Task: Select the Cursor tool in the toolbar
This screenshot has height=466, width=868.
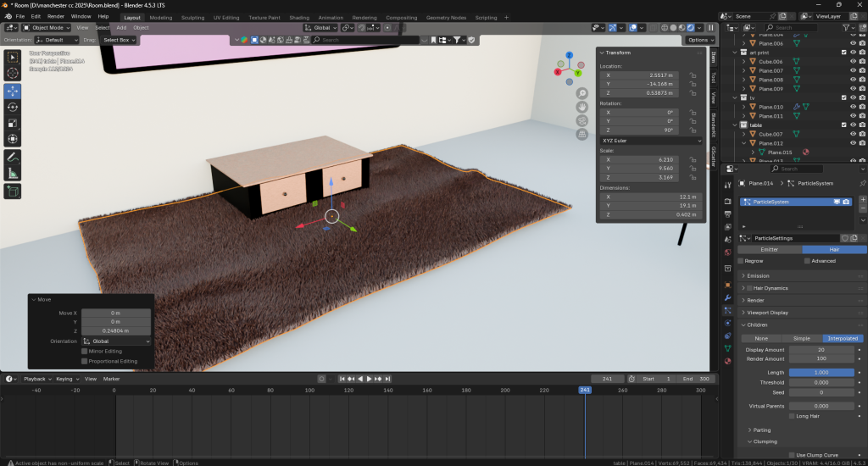Action: [13, 74]
